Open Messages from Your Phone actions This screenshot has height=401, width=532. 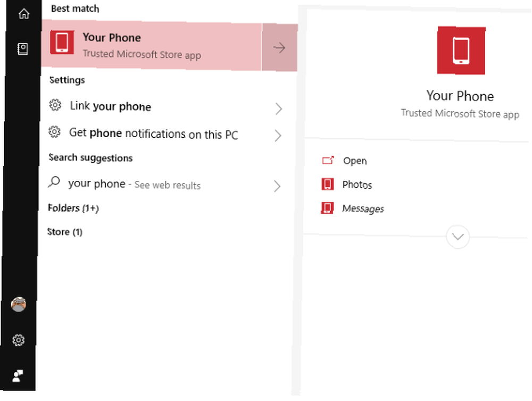coord(363,208)
